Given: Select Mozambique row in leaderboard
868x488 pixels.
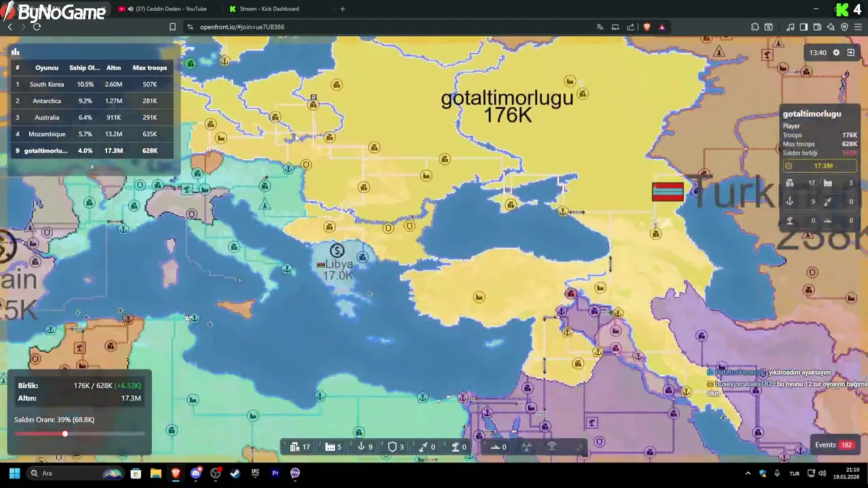Looking at the screenshot, I should coord(92,134).
